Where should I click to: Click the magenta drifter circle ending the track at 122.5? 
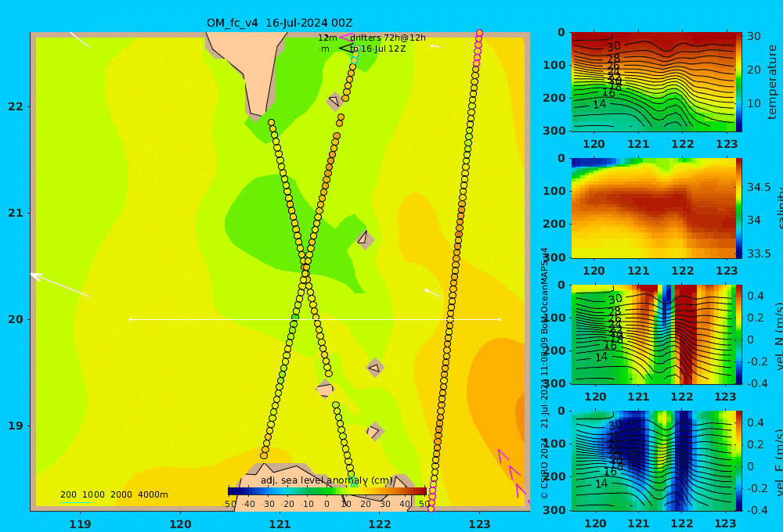pos(431,509)
